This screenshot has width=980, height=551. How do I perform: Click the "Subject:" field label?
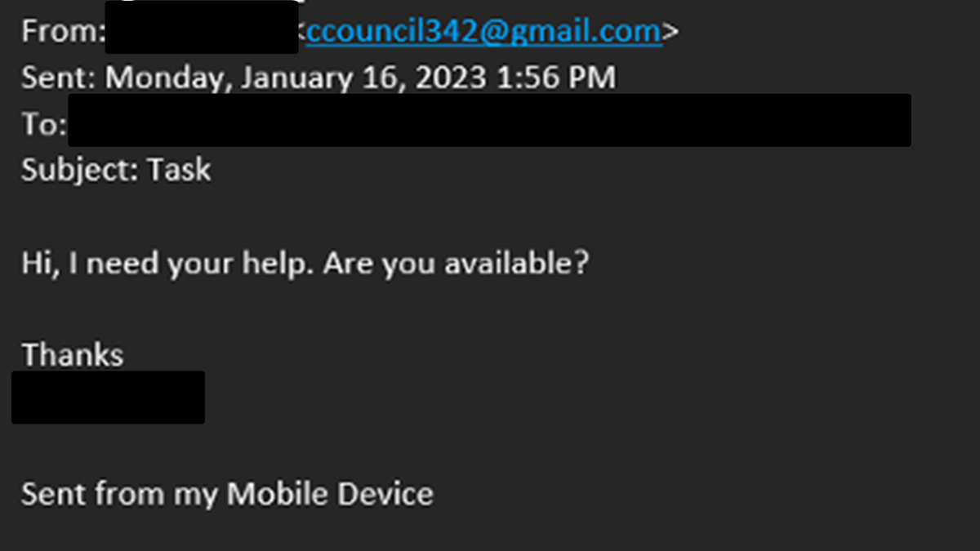(81, 171)
